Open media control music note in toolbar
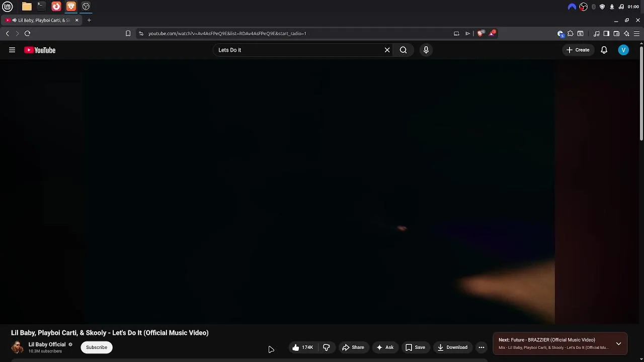The image size is (644, 362). tap(596, 34)
